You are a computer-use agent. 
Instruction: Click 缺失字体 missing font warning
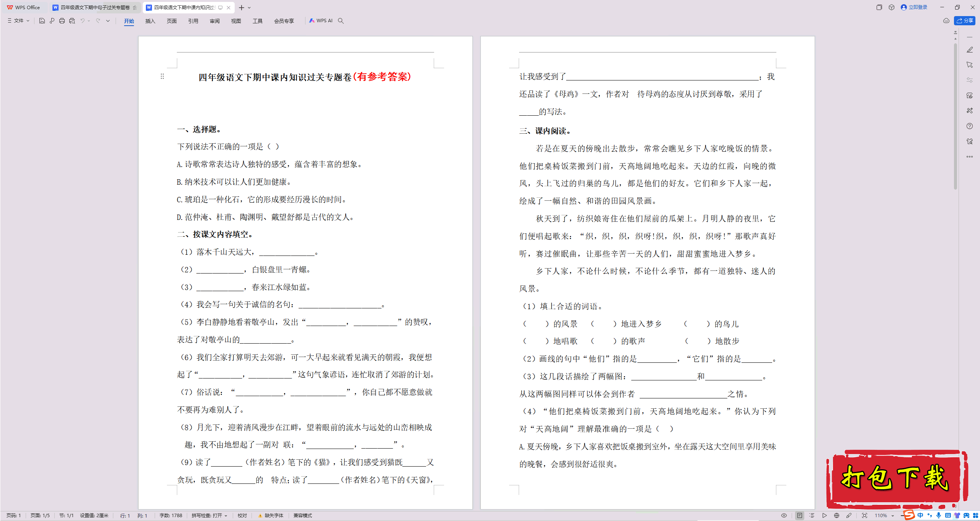coord(271,516)
